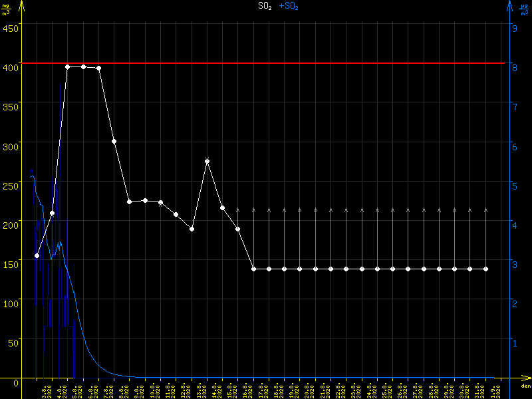This screenshot has height=399, width=532.
Task: Click the 9 label on right axis
Action: pos(514,28)
